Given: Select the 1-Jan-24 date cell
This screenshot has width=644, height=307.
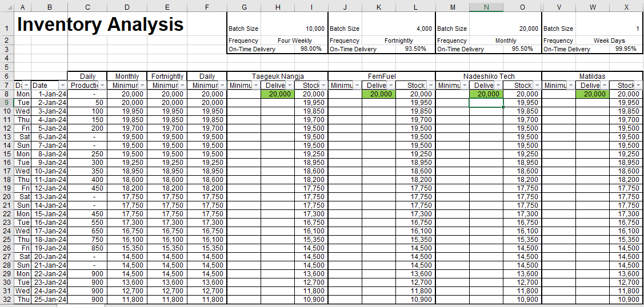Looking at the screenshot, I should (x=49, y=94).
